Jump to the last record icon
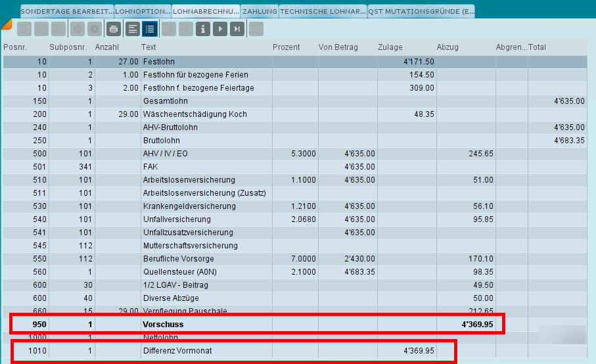Image resolution: width=596 pixels, height=364 pixels. 237,29
